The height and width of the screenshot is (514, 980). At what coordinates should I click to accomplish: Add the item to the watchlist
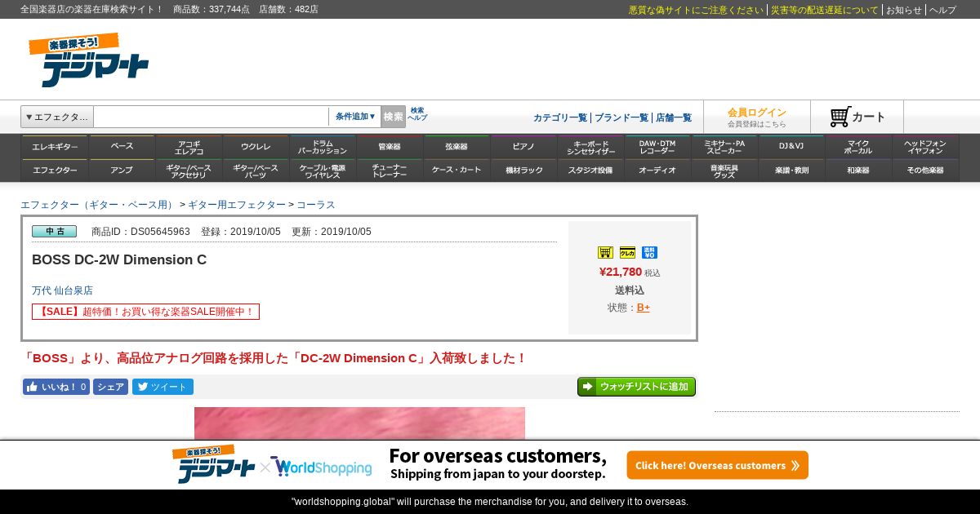636,387
